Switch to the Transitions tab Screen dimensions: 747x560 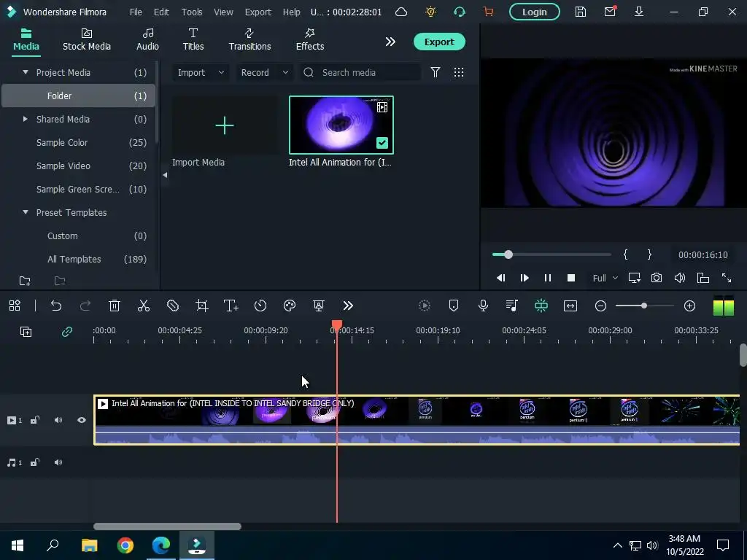tap(249, 39)
